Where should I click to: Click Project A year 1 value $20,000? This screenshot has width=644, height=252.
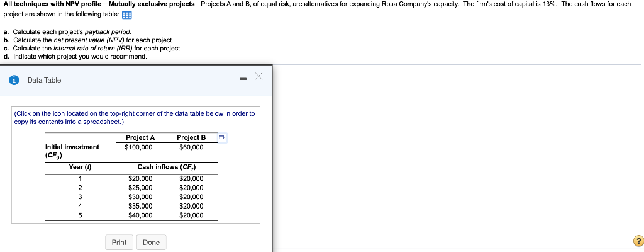click(x=140, y=179)
